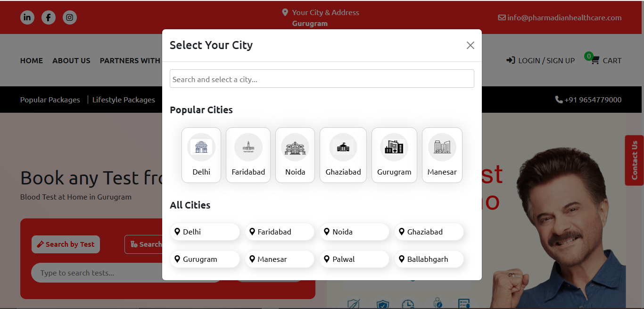644x309 pixels.
Task: Select Palwal from All Cities list
Action: [355, 259]
